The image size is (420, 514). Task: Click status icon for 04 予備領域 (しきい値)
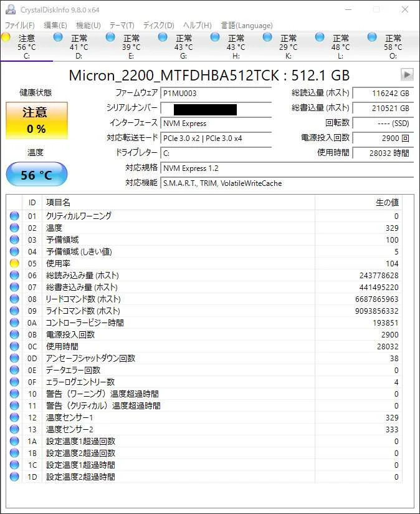(14, 251)
